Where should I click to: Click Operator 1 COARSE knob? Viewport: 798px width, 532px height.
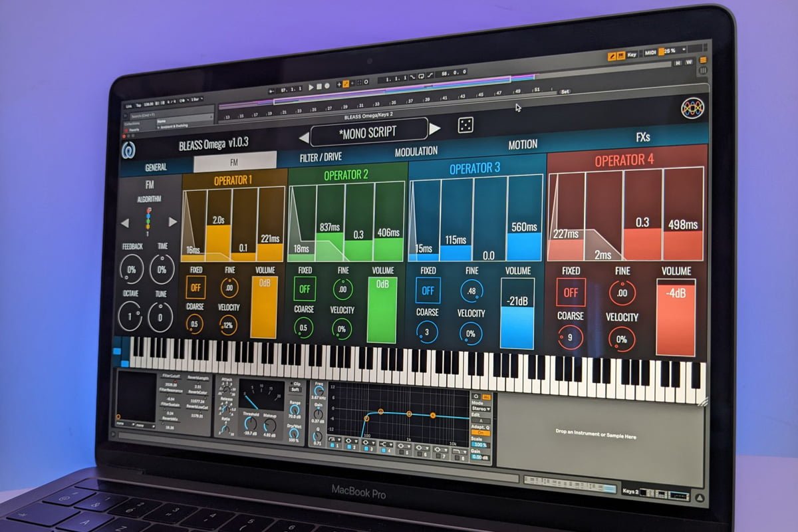194,324
